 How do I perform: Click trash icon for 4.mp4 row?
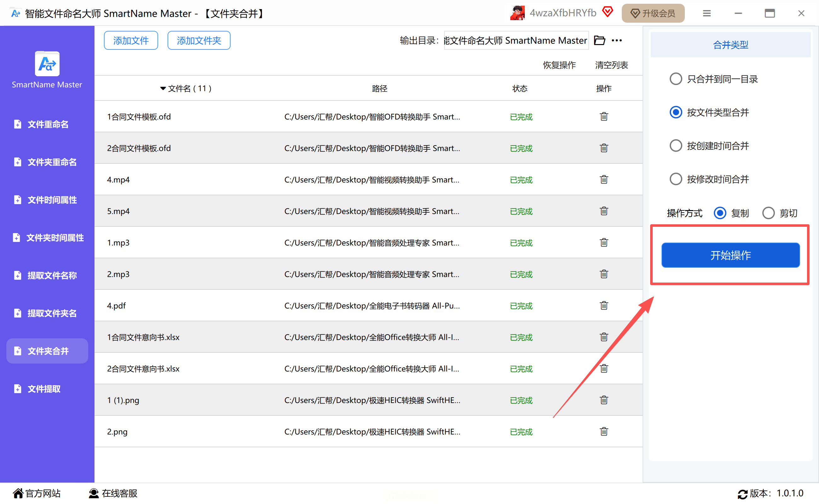tap(604, 180)
